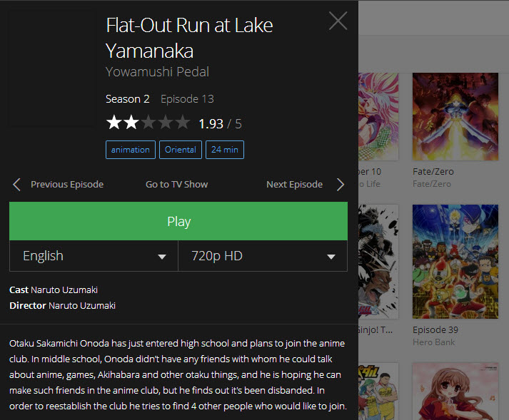Click director Naruto Uzumaki
The width and height of the screenshot is (509, 420).
coord(82,305)
